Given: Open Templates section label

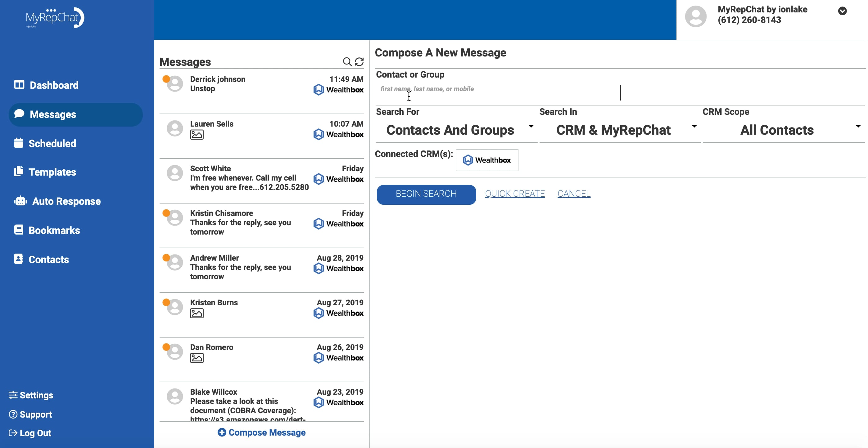Looking at the screenshot, I should [52, 172].
